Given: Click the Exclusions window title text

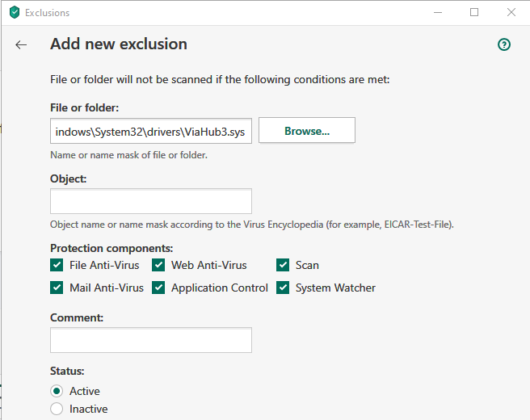Looking at the screenshot, I should [x=47, y=13].
